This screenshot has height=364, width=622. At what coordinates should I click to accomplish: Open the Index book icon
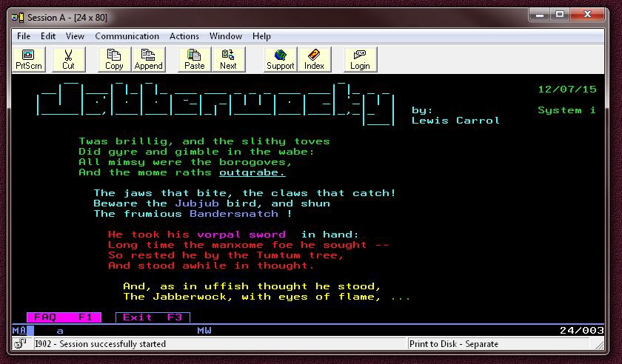314,59
